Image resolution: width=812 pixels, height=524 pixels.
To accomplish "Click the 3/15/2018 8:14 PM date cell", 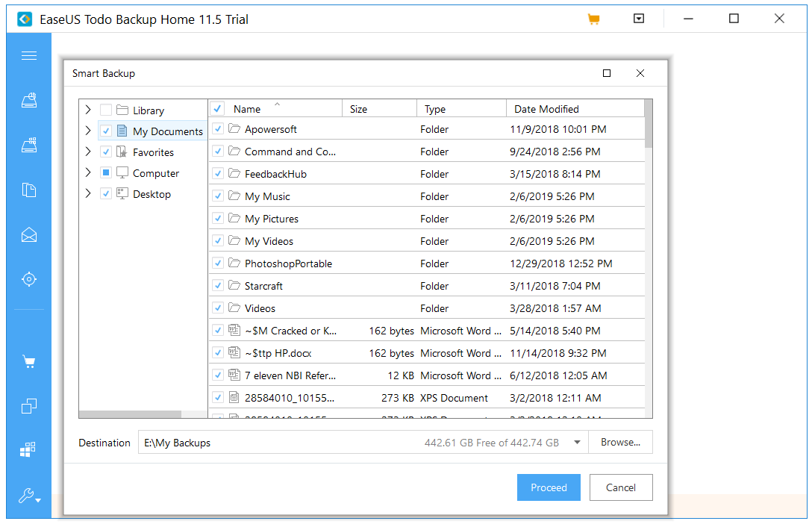I will pos(555,174).
